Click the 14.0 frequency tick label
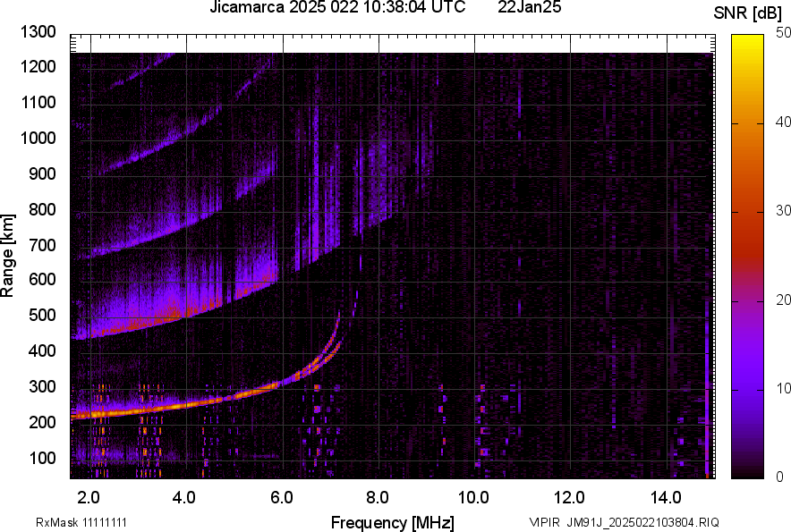 click(666, 496)
